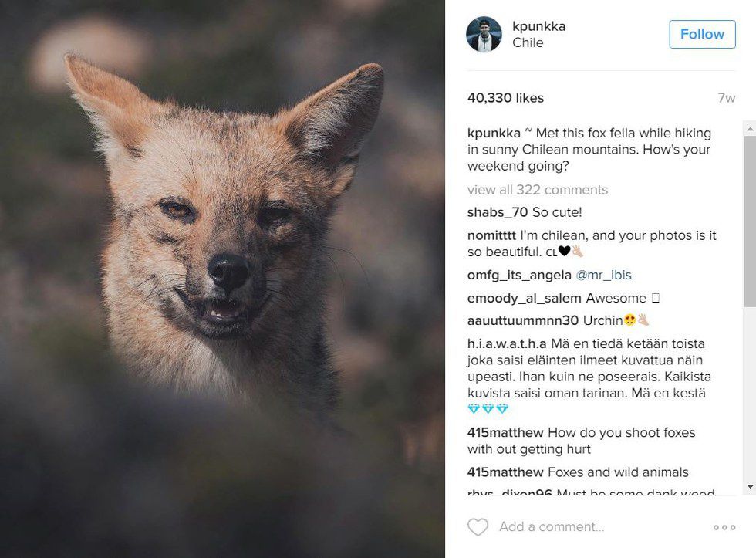The width and height of the screenshot is (756, 558).
Task: Click the heart like icon
Action: pyautogui.click(x=478, y=527)
